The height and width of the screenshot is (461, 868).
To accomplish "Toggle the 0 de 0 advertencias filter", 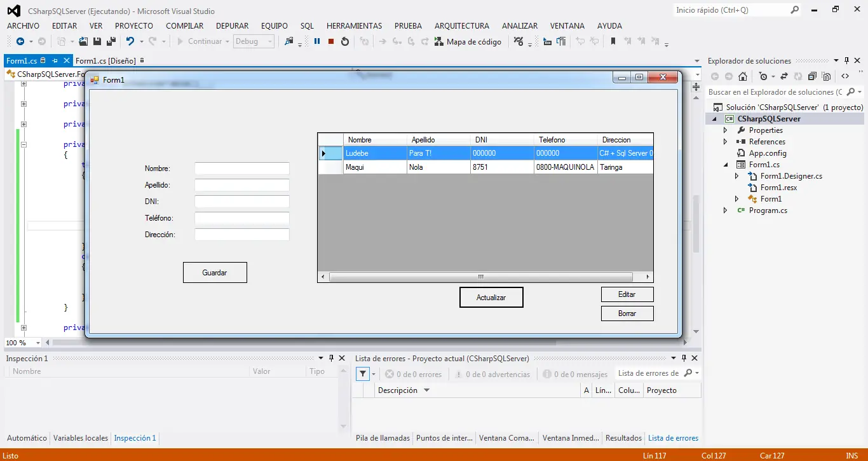I will [x=491, y=375].
